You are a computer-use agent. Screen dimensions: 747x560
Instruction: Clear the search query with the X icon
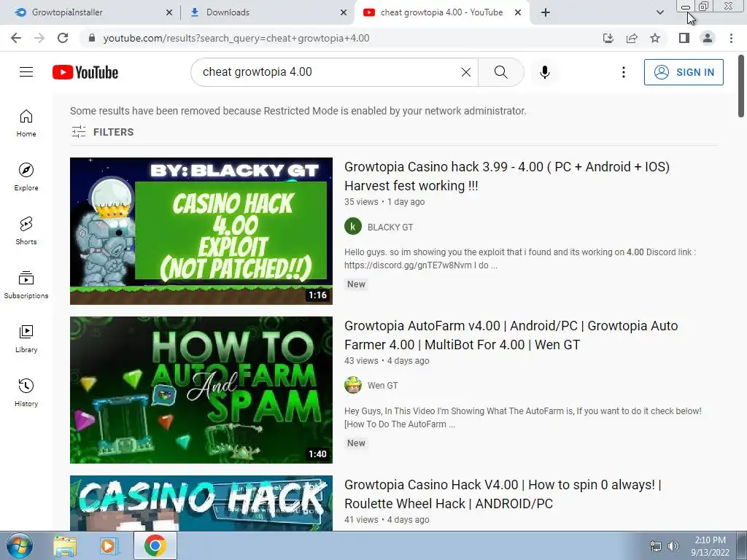(466, 72)
